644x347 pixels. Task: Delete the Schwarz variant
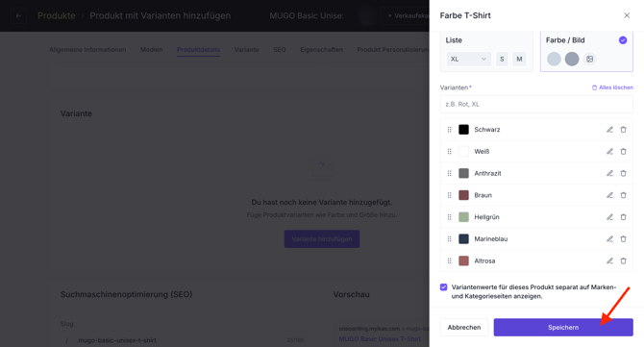click(x=623, y=130)
